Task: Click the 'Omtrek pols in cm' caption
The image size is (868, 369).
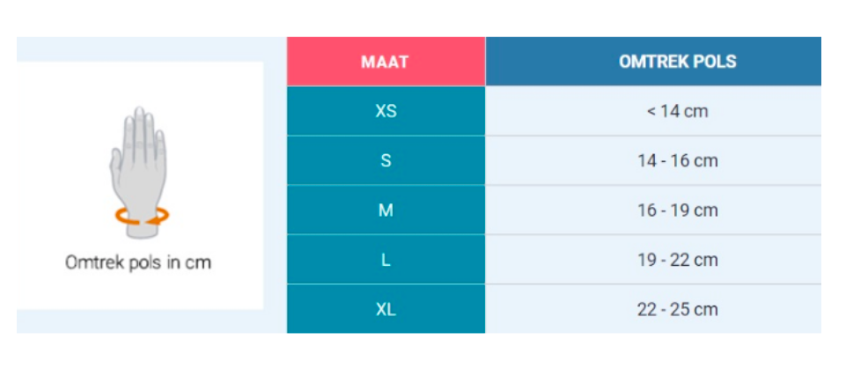Action: (138, 262)
